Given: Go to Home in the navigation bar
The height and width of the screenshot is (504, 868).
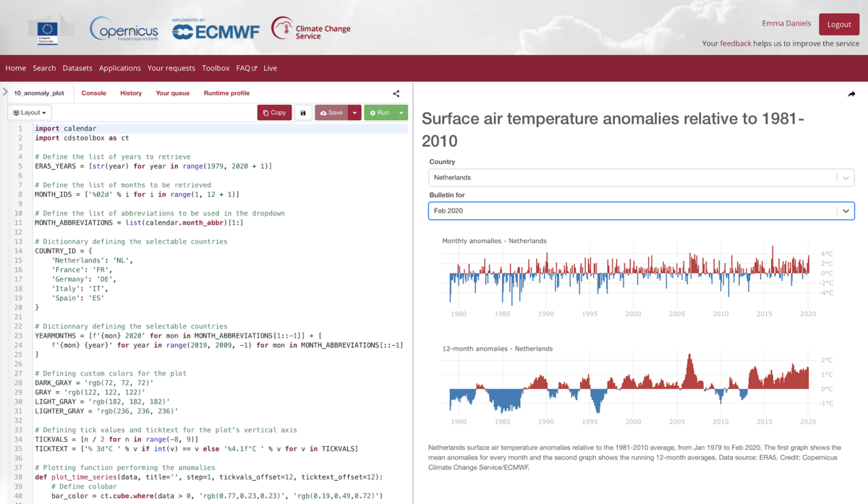Looking at the screenshot, I should [x=16, y=68].
